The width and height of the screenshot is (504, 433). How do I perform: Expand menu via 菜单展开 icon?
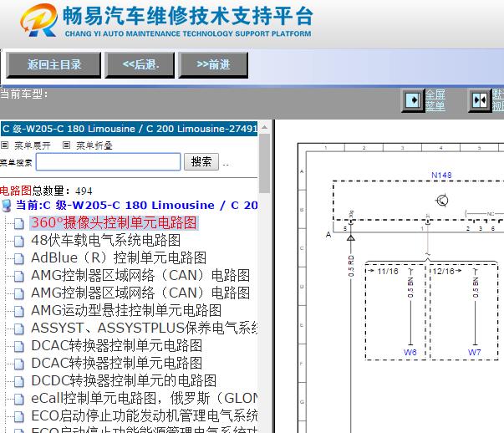[4, 145]
